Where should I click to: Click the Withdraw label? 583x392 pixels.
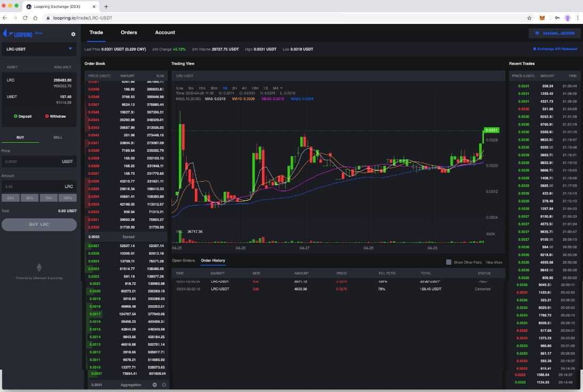pos(58,117)
